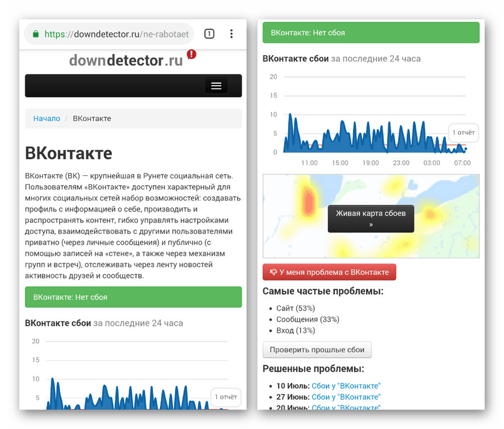This screenshot has height=429, width=504.
Task: Open 'Живая карта сбоев »' overlay link
Action: (370, 219)
